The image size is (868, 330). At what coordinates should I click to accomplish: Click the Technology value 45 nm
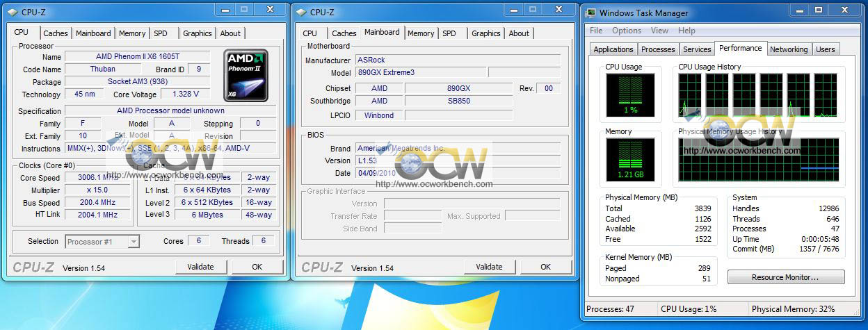coord(84,94)
